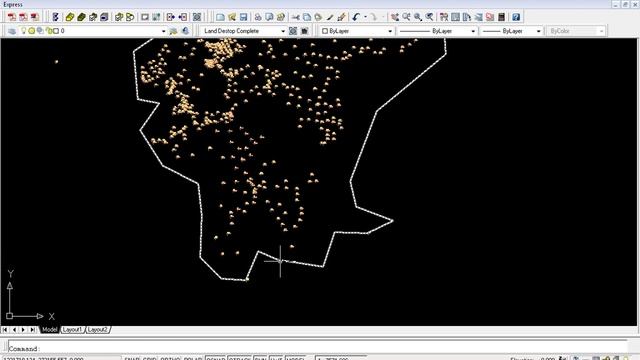
Task: Click the Layer Previous icon
Action: pyautogui.click(x=186, y=31)
